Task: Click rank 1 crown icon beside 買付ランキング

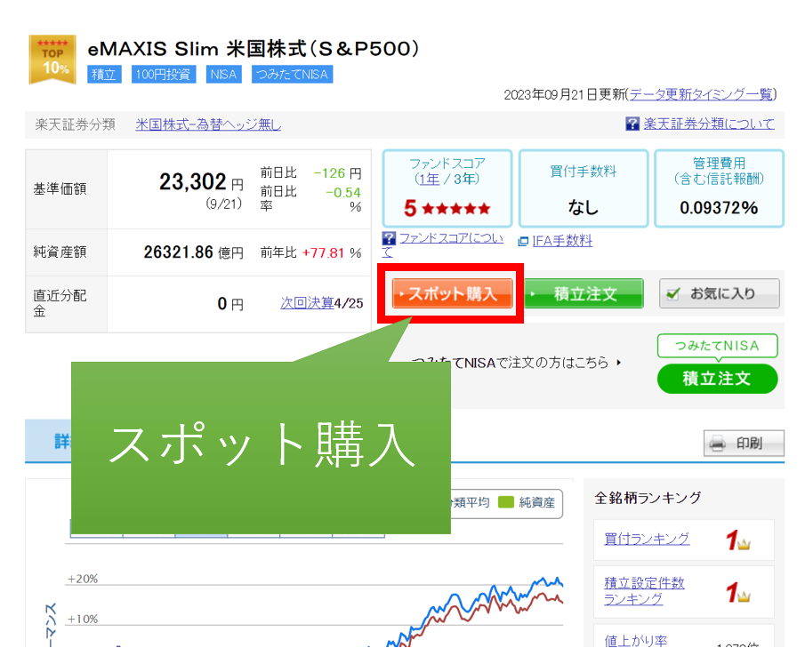Action: [x=737, y=540]
